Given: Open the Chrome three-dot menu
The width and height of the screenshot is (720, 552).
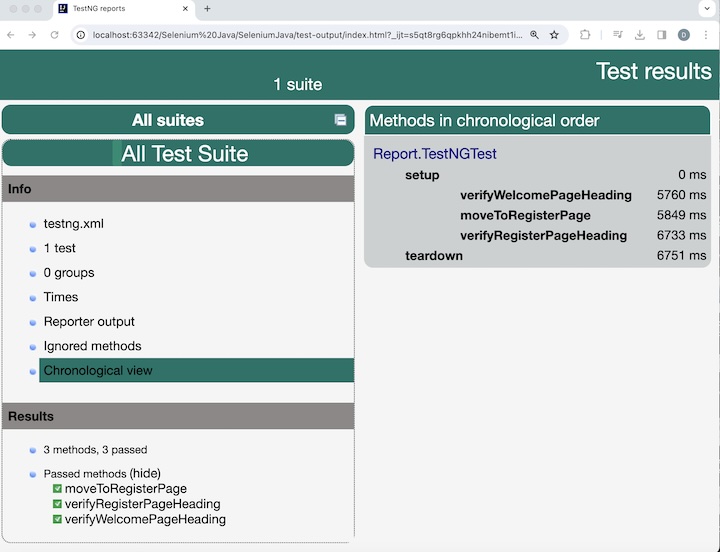Looking at the screenshot, I should [706, 35].
